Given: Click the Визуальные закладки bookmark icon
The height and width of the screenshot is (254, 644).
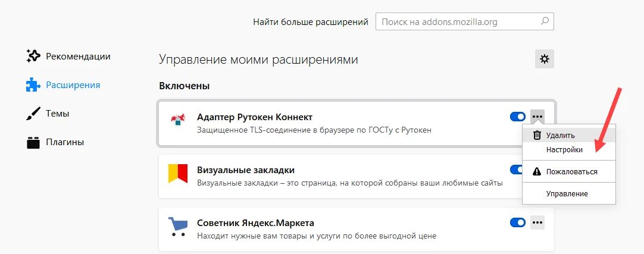Looking at the screenshot, I should click(178, 173).
